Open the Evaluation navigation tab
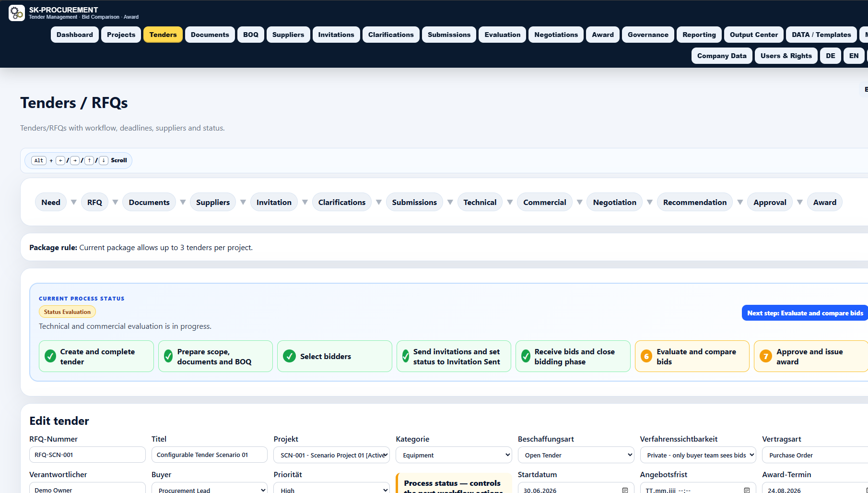The image size is (868, 493). coord(503,35)
